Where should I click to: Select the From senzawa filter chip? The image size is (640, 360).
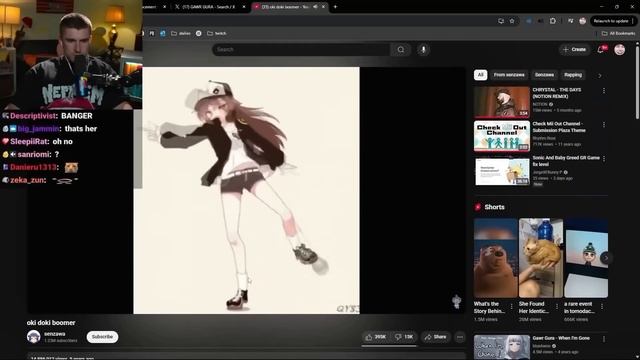pyautogui.click(x=509, y=75)
